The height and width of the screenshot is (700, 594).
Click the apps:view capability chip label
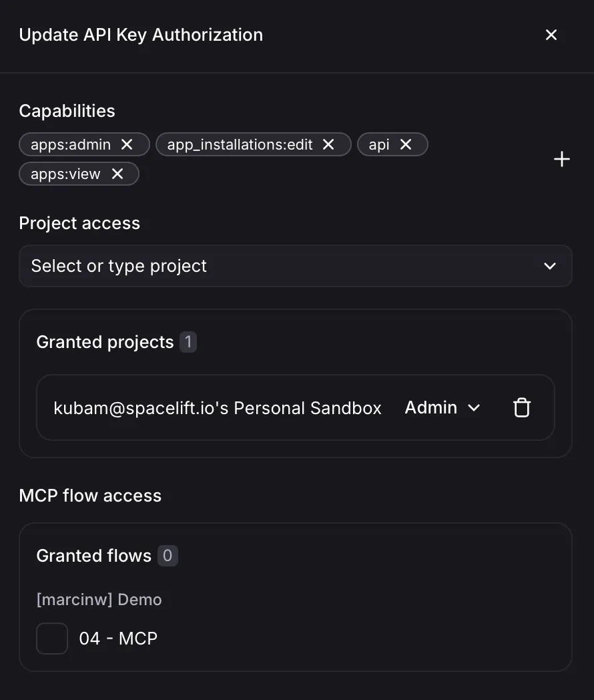(65, 174)
